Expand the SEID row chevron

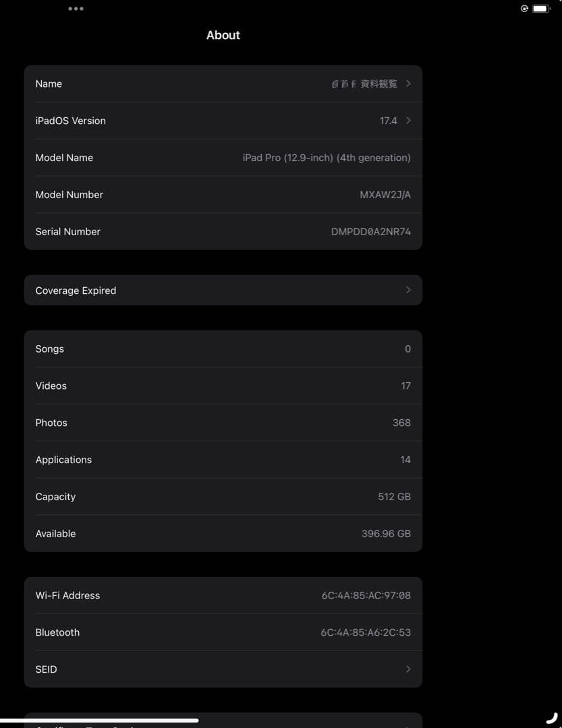(408, 669)
